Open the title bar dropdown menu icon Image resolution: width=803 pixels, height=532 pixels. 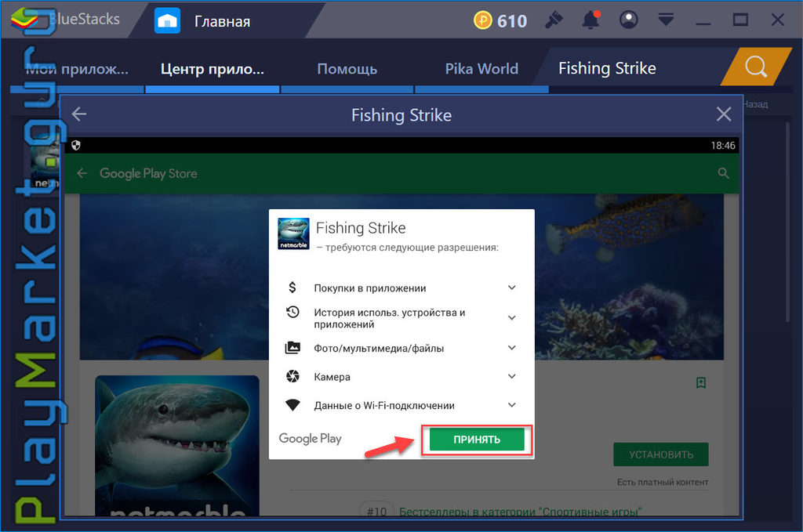pyautogui.click(x=666, y=20)
